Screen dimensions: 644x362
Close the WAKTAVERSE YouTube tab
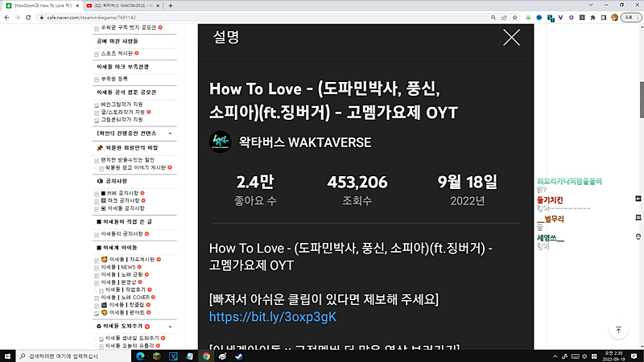(158, 6)
